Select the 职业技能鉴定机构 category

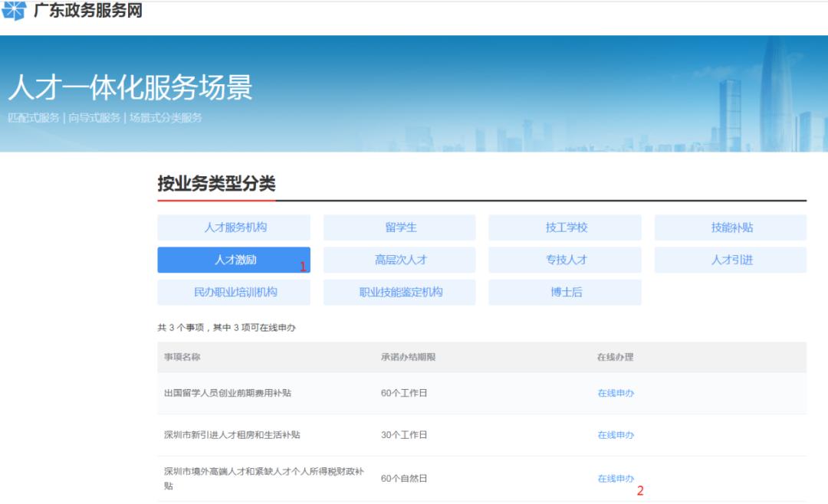pyautogui.click(x=399, y=292)
